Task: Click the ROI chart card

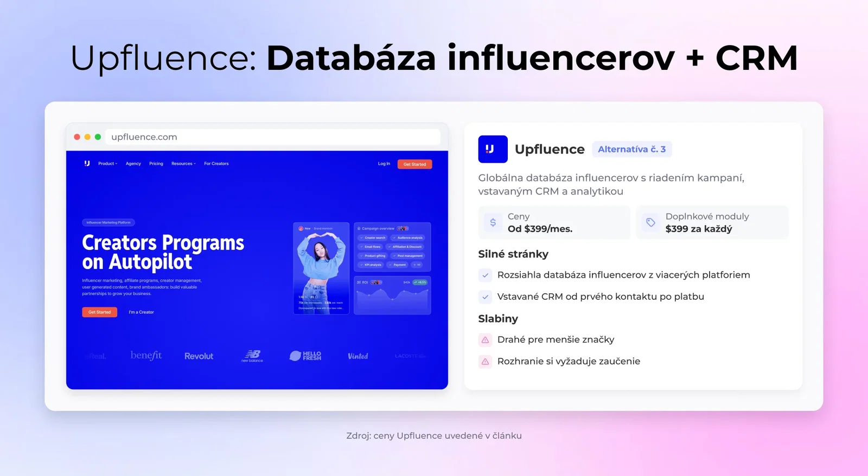Action: pos(392,295)
